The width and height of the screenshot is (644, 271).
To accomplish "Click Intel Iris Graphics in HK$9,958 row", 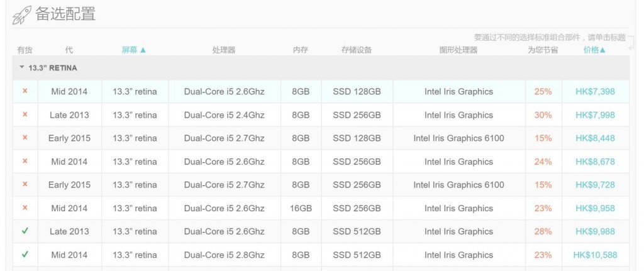I will point(458,208).
